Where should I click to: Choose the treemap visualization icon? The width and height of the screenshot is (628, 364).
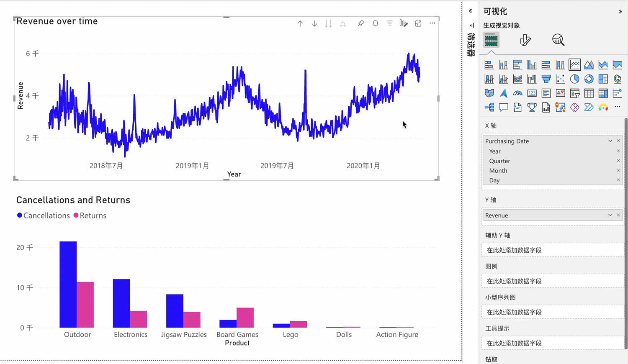pos(603,79)
